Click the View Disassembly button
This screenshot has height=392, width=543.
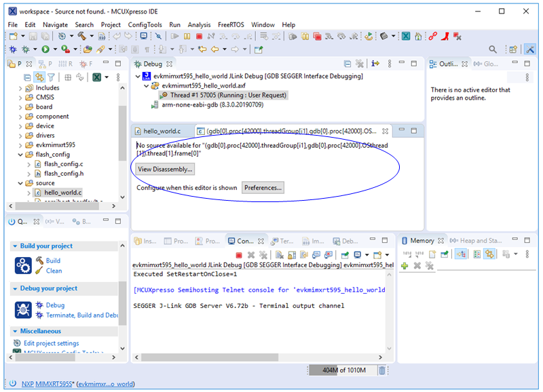(x=165, y=169)
